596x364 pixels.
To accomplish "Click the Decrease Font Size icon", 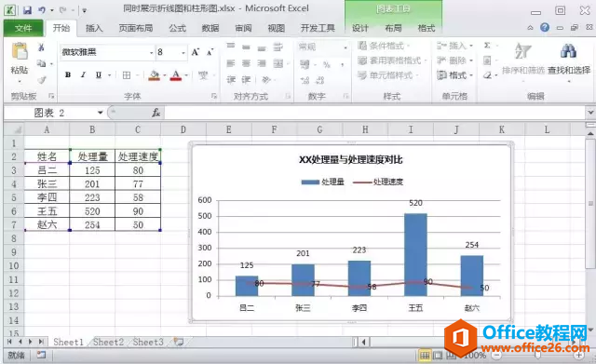I will pos(210,52).
